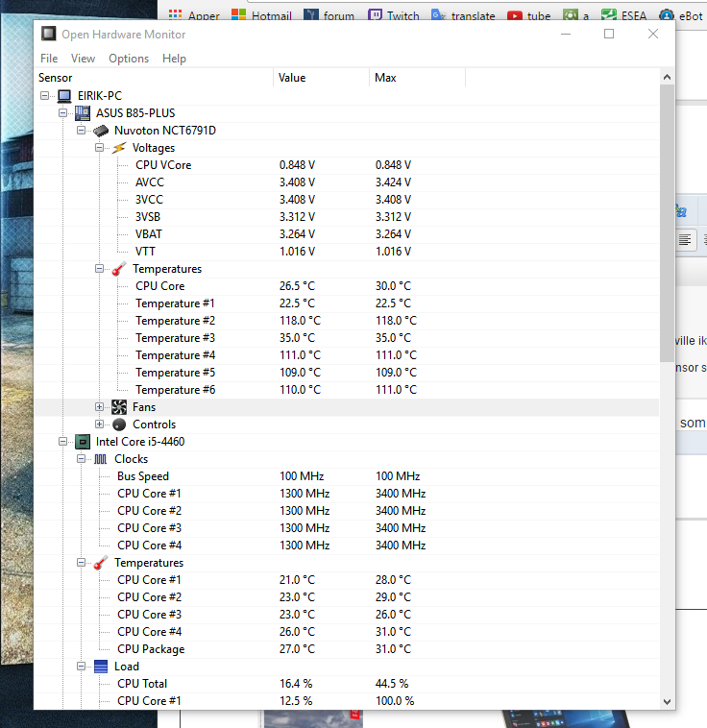Screen dimensions: 707x728
Task: Select the CPU Core temperature row under Nuvoton
Action: (x=347, y=286)
